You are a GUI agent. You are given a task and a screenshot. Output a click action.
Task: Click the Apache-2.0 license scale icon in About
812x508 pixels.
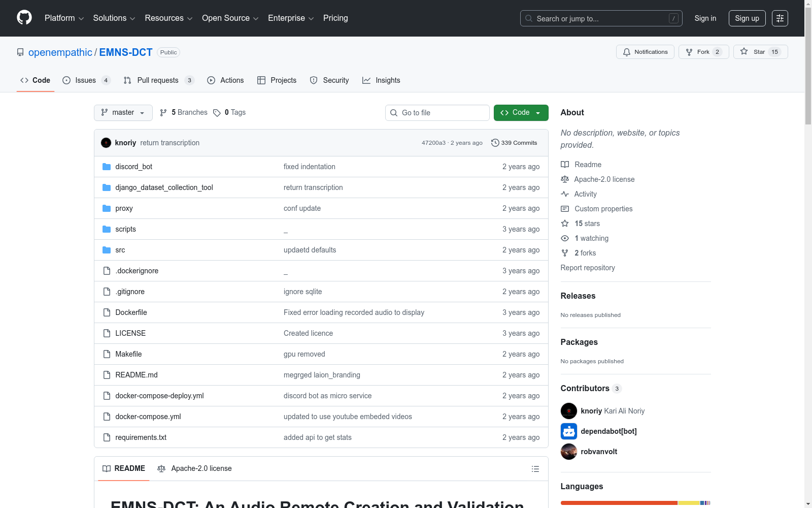pos(565,179)
